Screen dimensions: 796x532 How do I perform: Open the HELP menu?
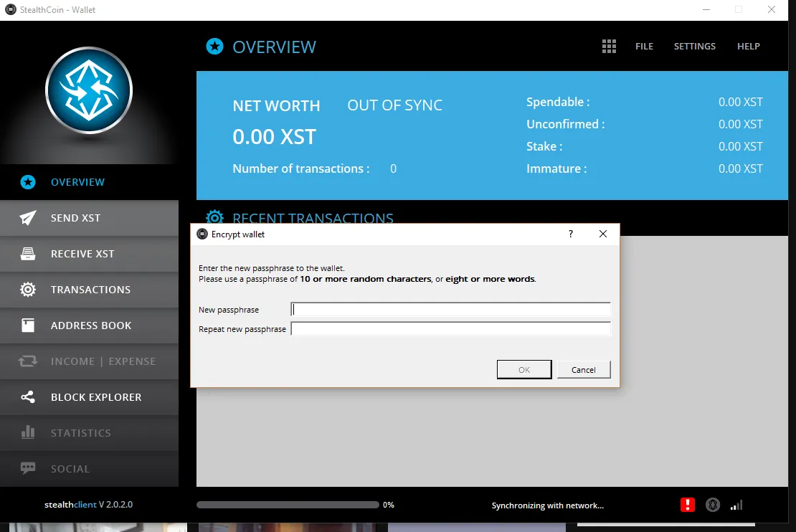748,46
